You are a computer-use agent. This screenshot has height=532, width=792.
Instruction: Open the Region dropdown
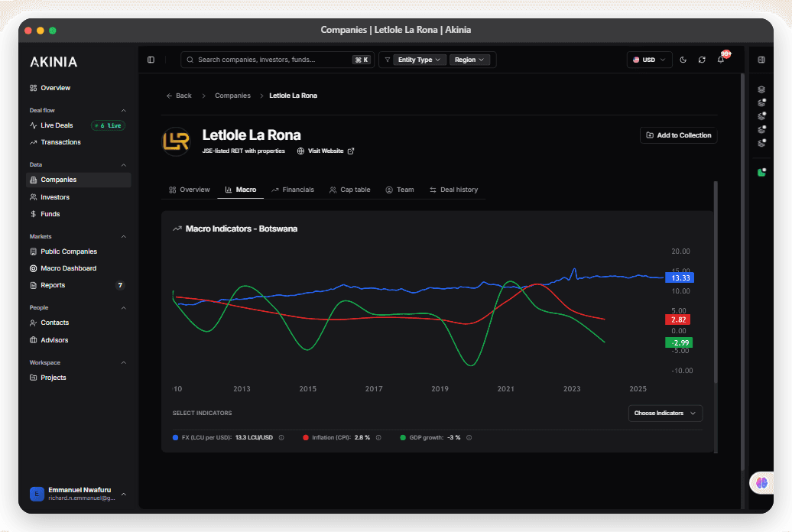[x=469, y=60]
